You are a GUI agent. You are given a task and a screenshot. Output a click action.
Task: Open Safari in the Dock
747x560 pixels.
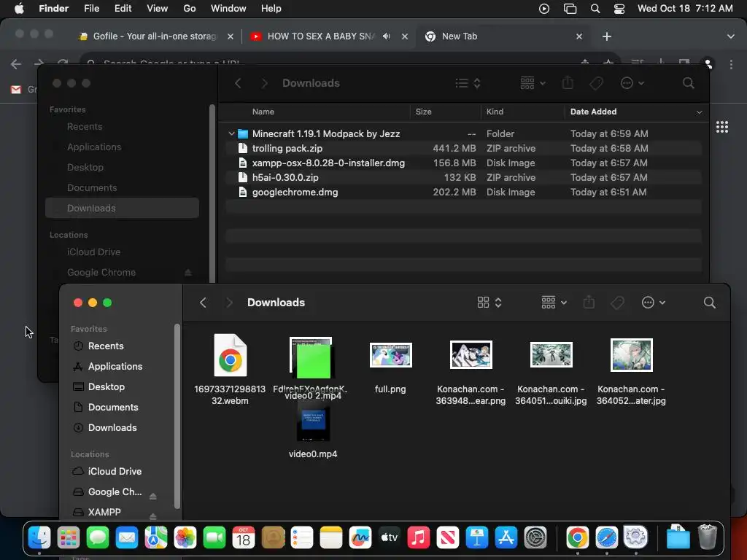tap(606, 537)
